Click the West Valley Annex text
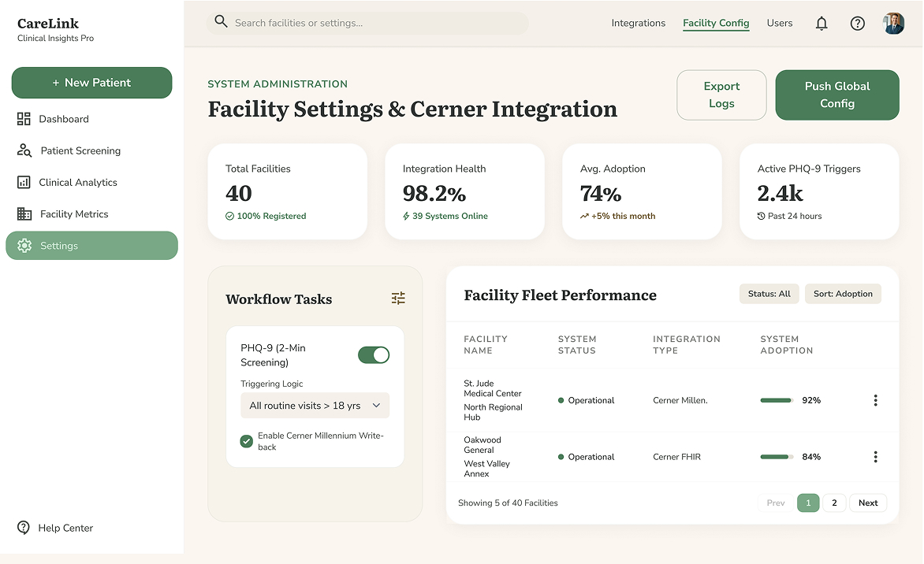This screenshot has height=564, width=924. tap(486, 469)
